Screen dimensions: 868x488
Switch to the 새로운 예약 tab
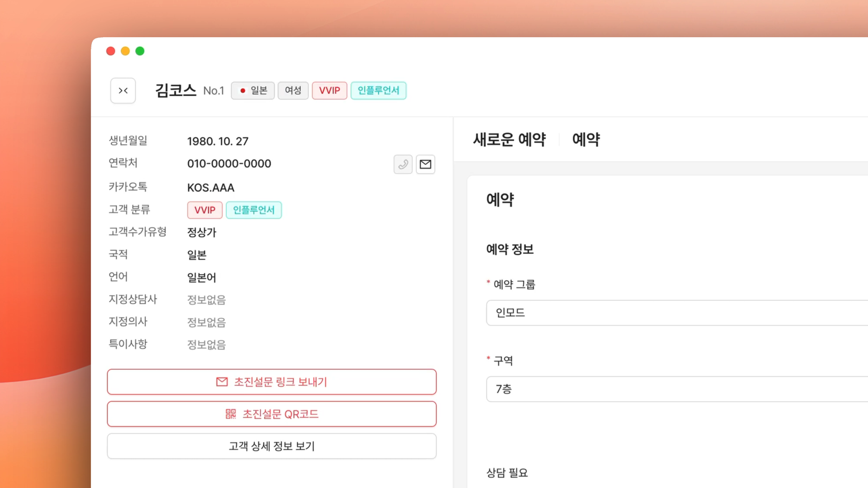coord(509,139)
